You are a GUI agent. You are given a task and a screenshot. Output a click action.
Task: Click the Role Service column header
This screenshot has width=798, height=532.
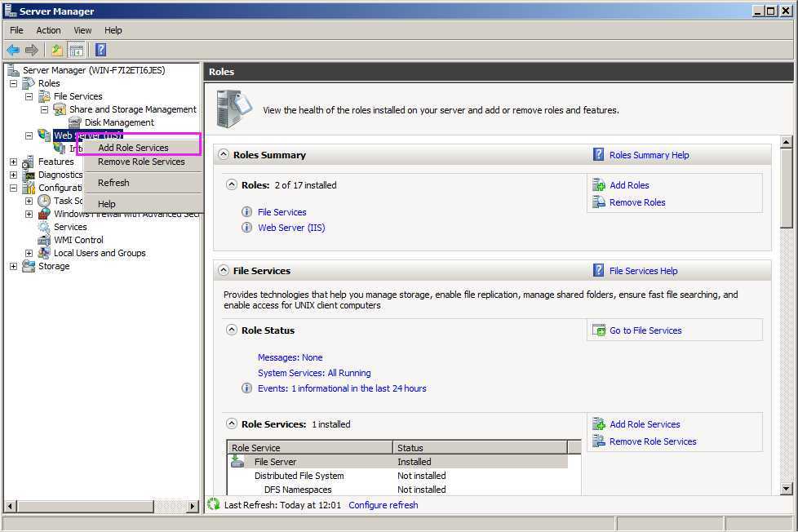point(310,447)
